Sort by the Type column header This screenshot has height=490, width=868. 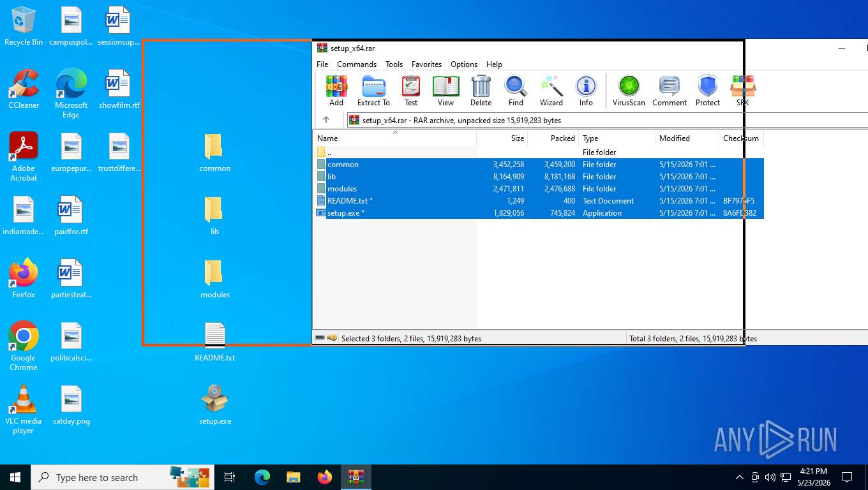(x=617, y=138)
